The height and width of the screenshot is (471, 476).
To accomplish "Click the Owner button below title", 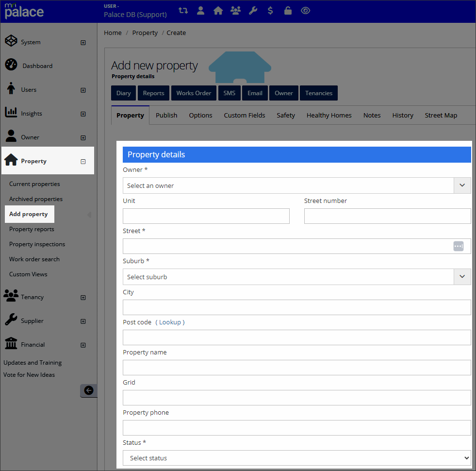I will pos(284,93).
